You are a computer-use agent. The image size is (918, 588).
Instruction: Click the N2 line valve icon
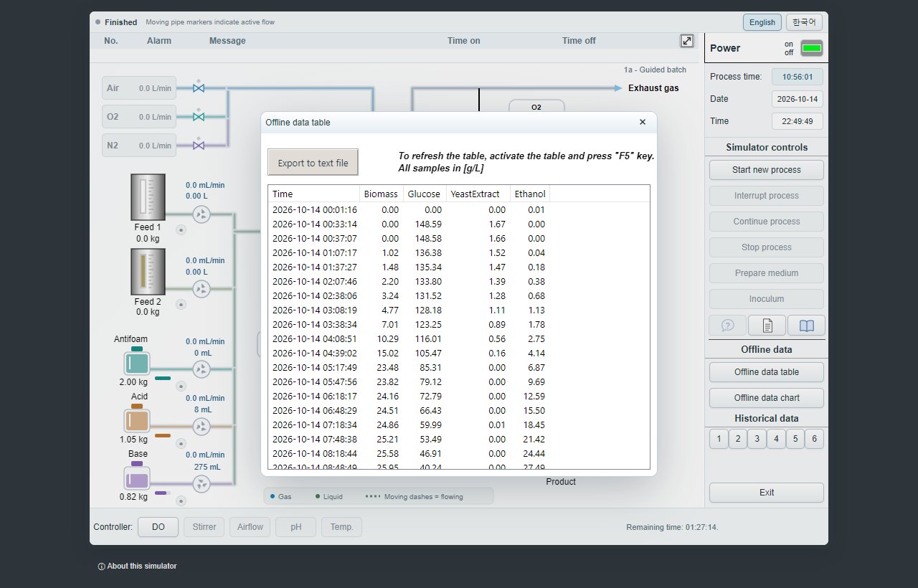[x=199, y=146]
